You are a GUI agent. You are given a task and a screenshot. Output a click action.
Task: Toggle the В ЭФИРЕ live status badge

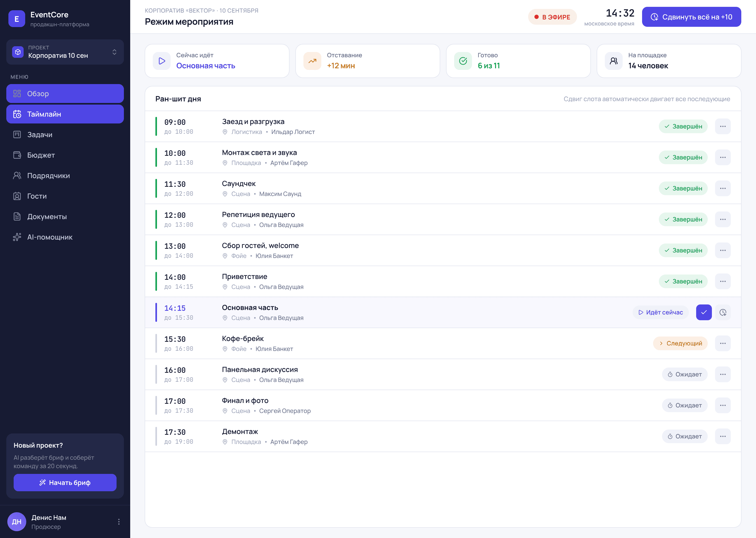(x=553, y=17)
